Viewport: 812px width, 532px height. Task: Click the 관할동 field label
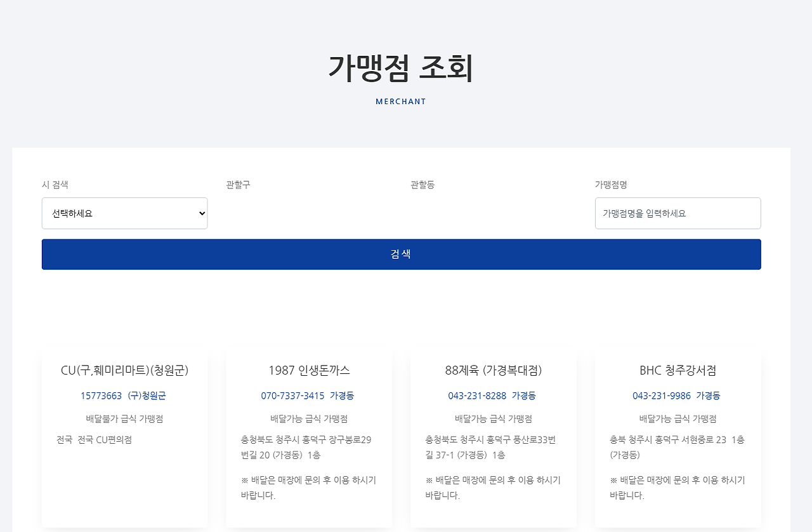[x=421, y=185]
